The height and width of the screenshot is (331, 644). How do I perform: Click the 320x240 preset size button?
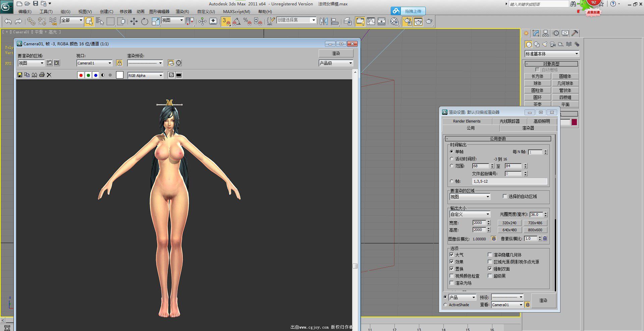click(509, 223)
